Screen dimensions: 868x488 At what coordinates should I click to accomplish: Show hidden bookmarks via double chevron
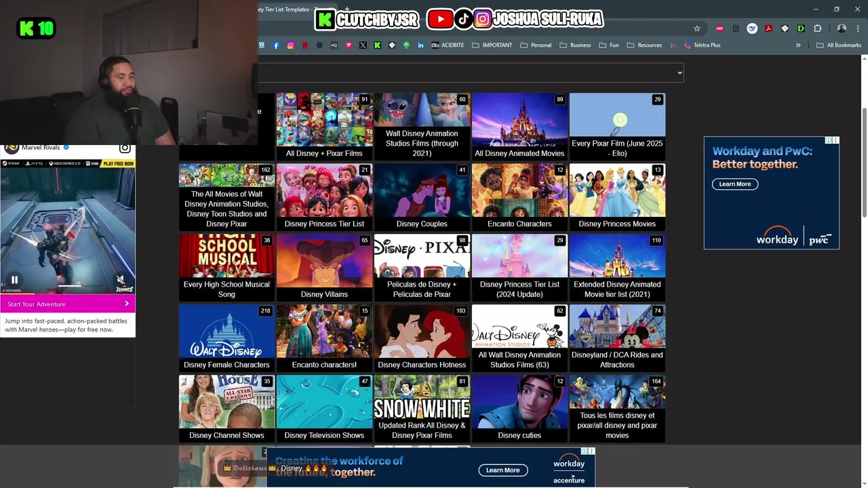coord(798,45)
